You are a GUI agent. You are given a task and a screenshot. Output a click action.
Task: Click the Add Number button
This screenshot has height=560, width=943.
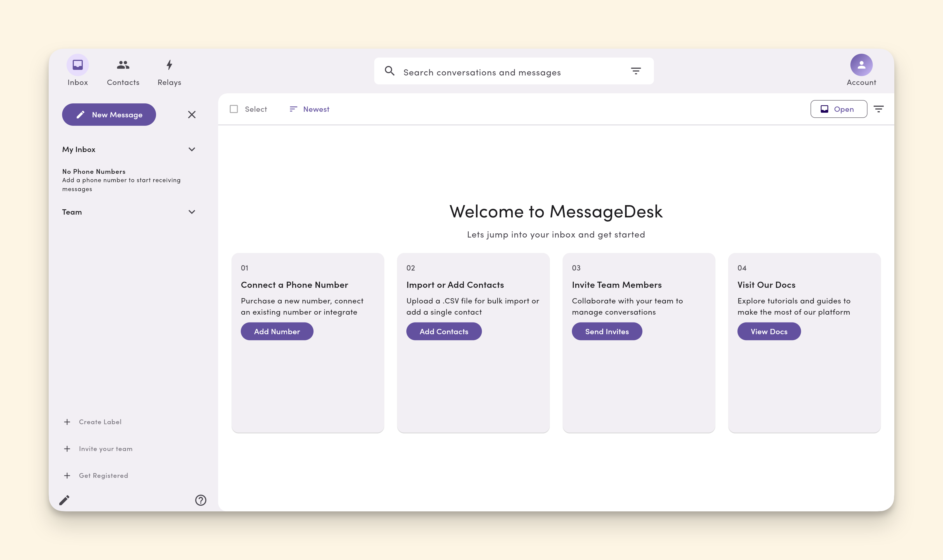[277, 331]
